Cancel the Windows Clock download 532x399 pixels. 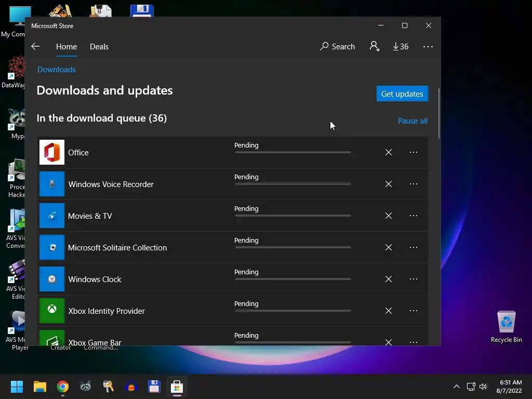[389, 279]
